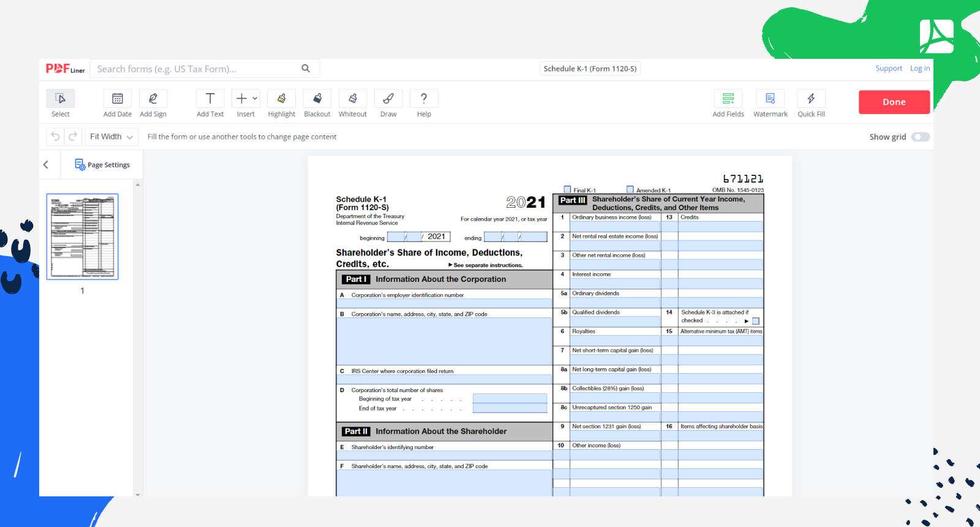
Task: Click the Acrobat-style logo in green corner
Action: [x=937, y=36]
